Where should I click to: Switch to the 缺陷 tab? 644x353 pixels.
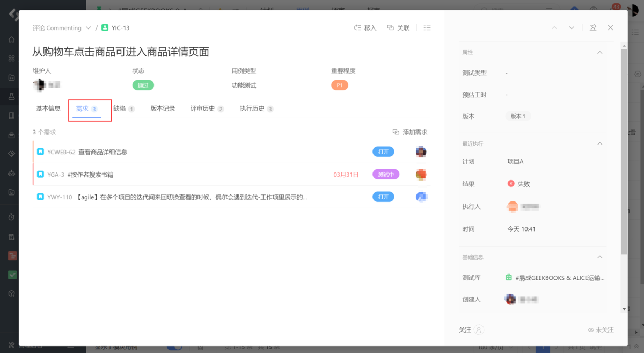pos(122,108)
